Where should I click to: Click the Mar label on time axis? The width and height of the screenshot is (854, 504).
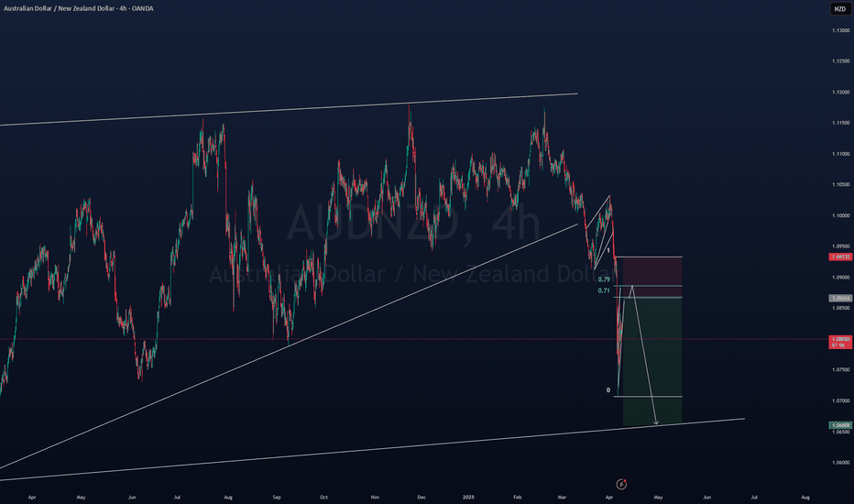pos(562,498)
